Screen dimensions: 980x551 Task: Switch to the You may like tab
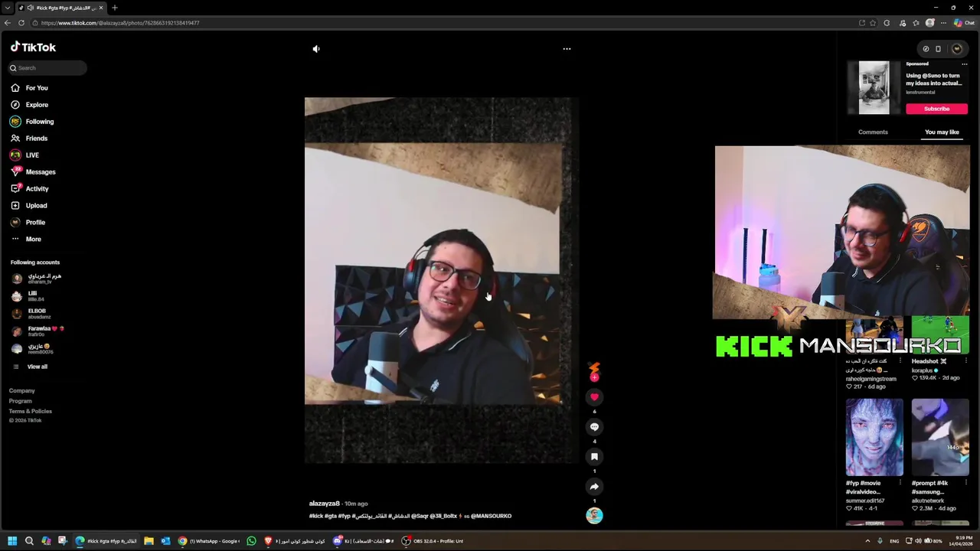942,132
